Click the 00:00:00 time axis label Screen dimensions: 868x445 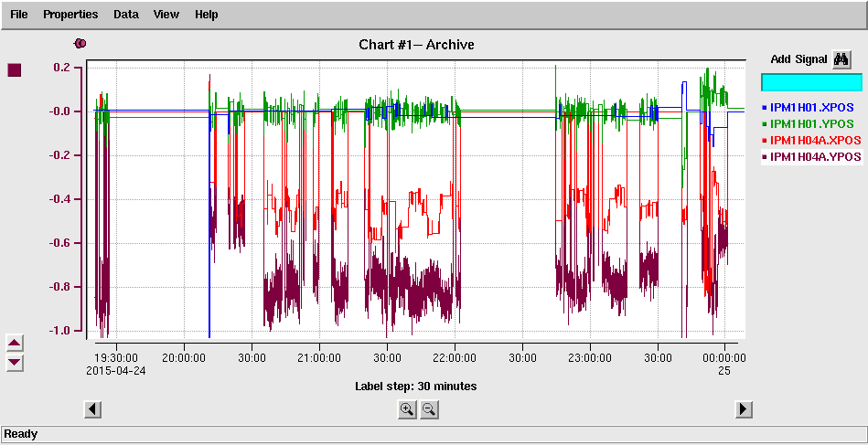(724, 358)
